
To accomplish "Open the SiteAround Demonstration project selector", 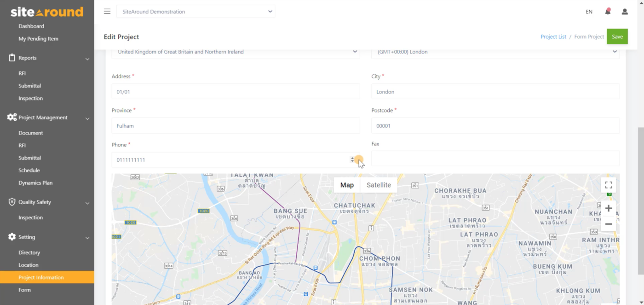I will point(195,11).
